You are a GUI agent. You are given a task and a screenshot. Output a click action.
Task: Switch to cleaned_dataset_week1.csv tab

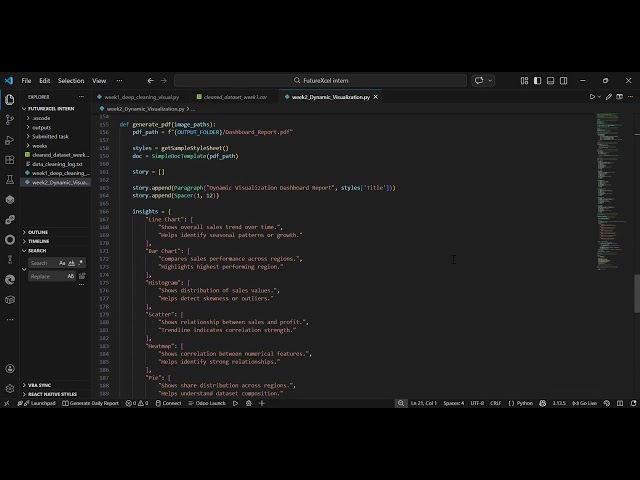[231, 97]
